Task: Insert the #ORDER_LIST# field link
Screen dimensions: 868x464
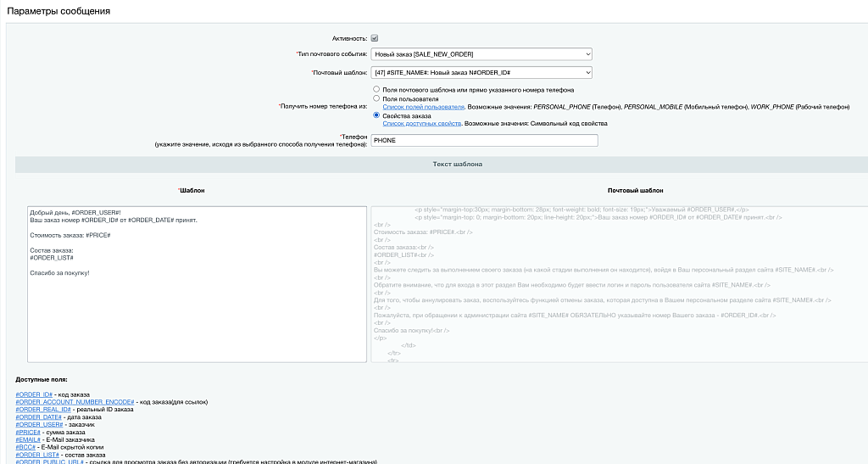Action: (37, 456)
